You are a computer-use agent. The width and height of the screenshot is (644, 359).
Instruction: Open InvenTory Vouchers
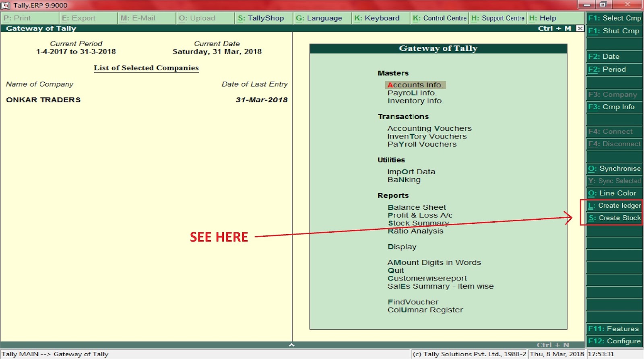427,136
